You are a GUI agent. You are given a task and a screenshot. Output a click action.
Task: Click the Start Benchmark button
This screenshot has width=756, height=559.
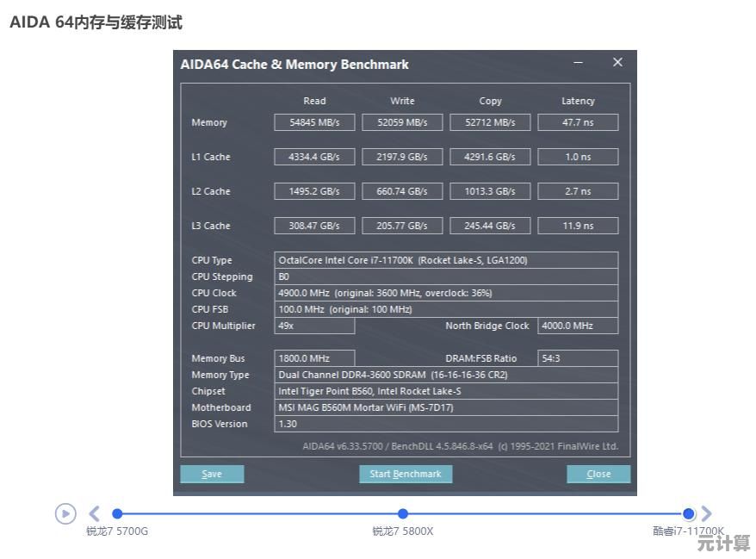tap(405, 474)
